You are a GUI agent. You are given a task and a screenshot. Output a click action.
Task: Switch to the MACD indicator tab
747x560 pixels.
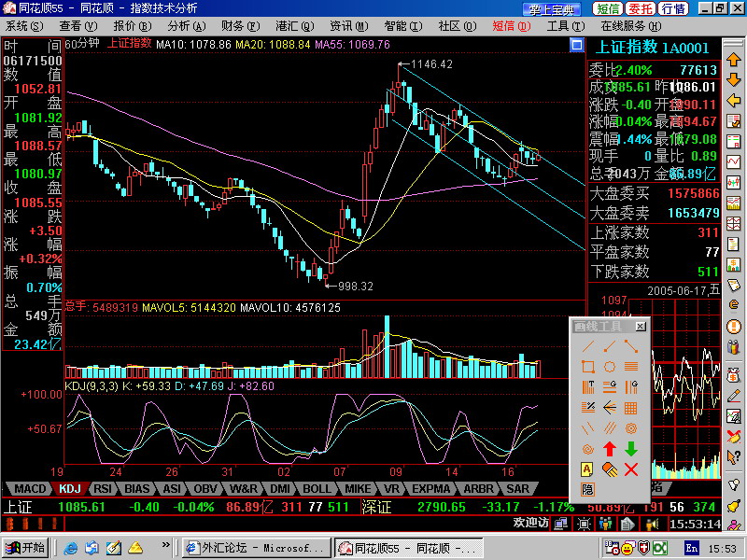click(30, 489)
